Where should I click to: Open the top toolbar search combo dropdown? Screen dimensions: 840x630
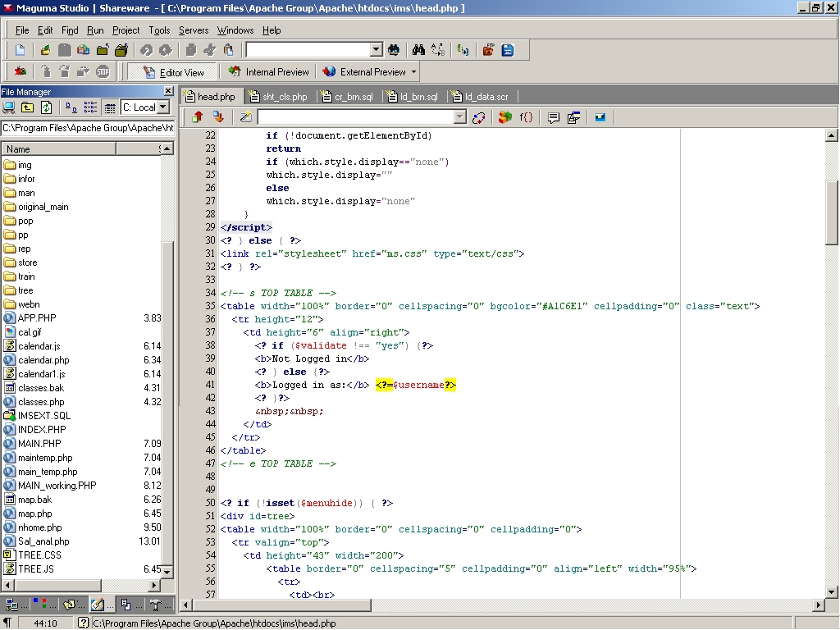click(376, 50)
